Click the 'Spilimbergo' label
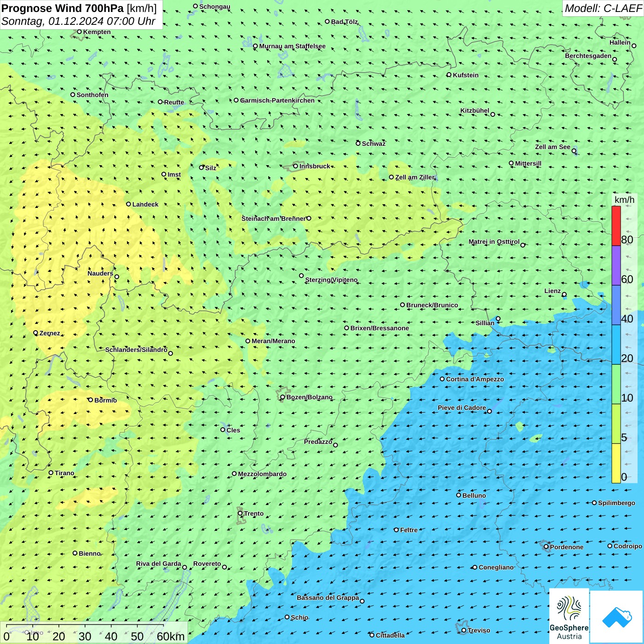644x644 pixels. pyautogui.click(x=616, y=503)
